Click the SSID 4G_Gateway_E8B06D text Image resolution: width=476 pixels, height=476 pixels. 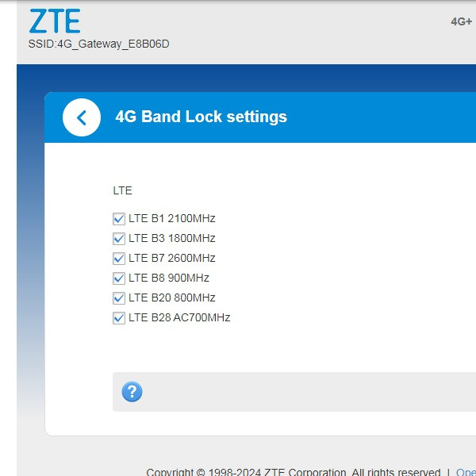(x=98, y=44)
